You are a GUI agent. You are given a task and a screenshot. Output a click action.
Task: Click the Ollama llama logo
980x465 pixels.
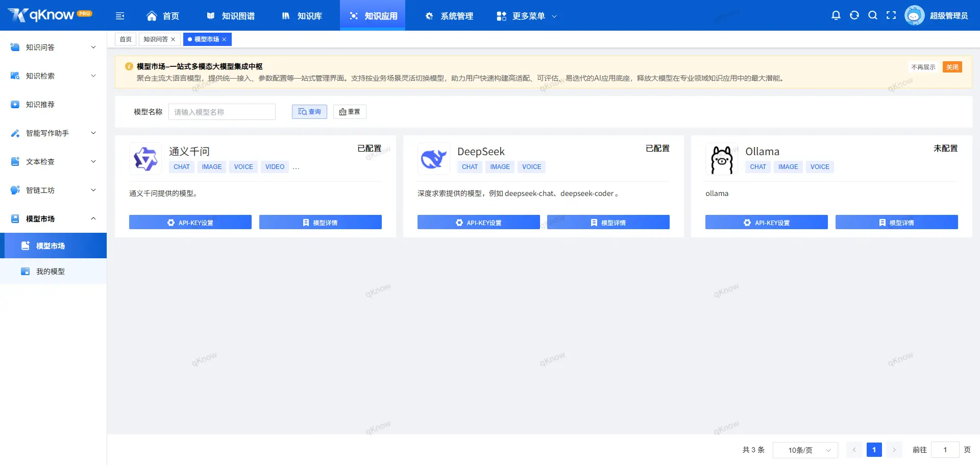722,159
